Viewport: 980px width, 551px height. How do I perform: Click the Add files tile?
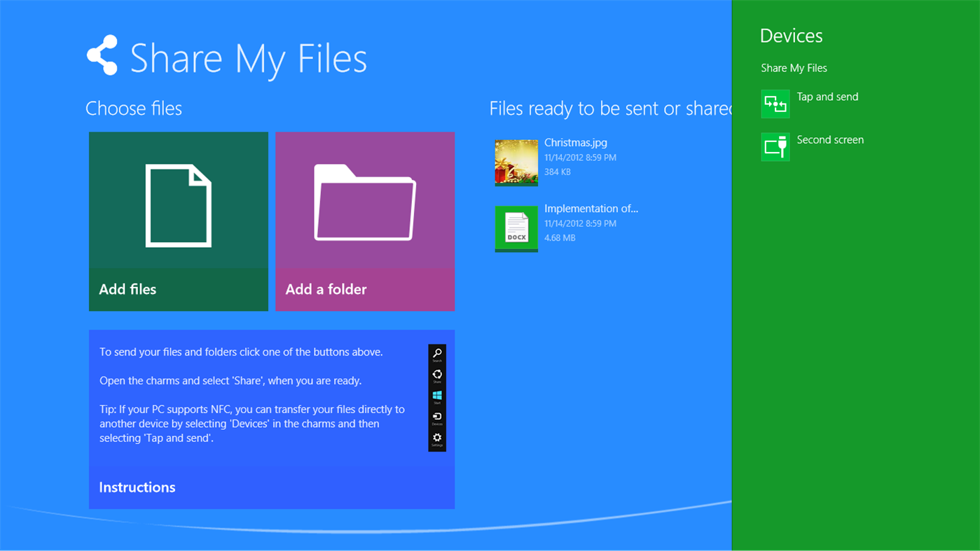(178, 221)
